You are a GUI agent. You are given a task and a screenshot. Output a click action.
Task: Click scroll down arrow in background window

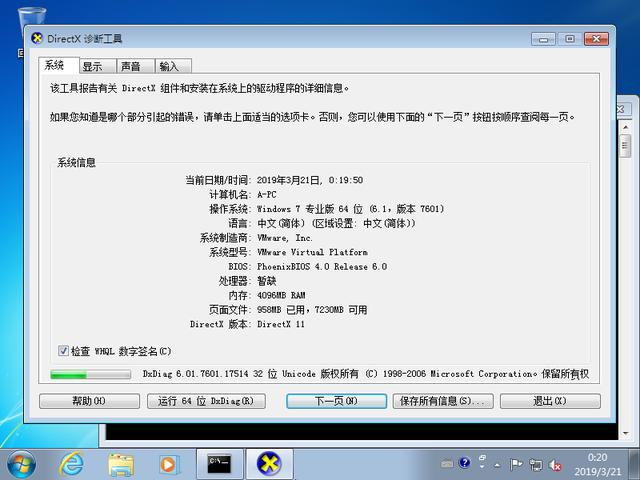pos(625,433)
